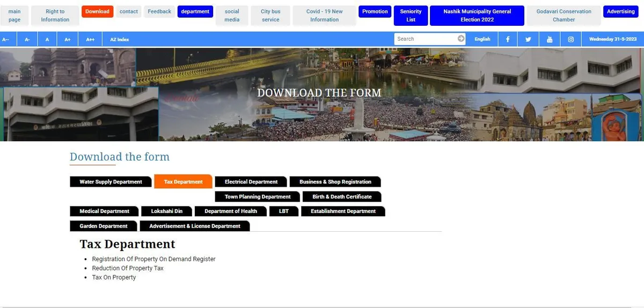Click the Nashik Municipality General Election 2022 button
The width and height of the screenshot is (644, 308).
point(477,16)
